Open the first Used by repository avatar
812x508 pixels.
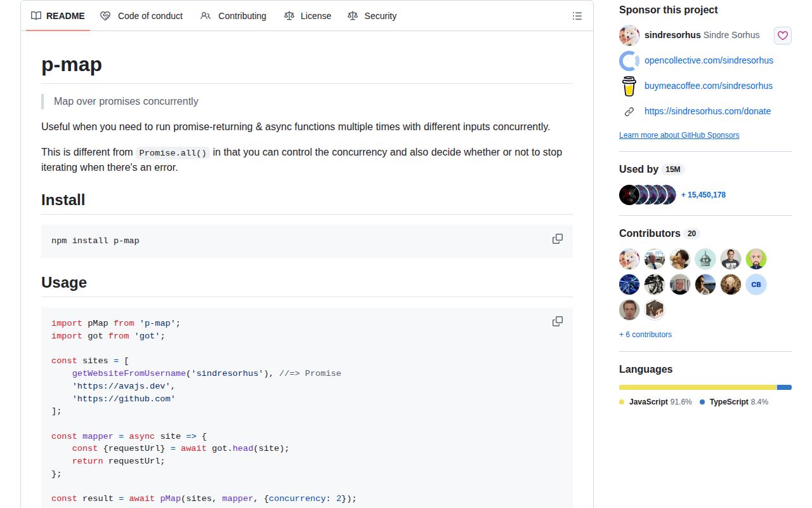(x=628, y=195)
